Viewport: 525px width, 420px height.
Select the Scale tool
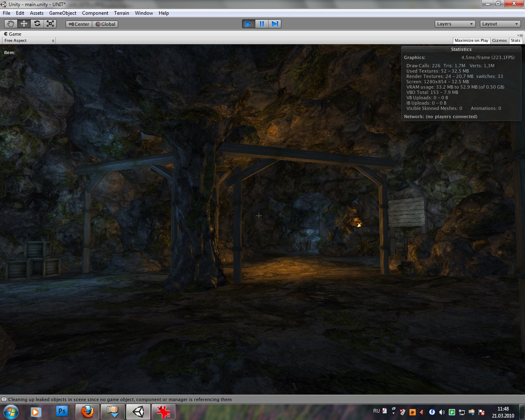point(50,24)
